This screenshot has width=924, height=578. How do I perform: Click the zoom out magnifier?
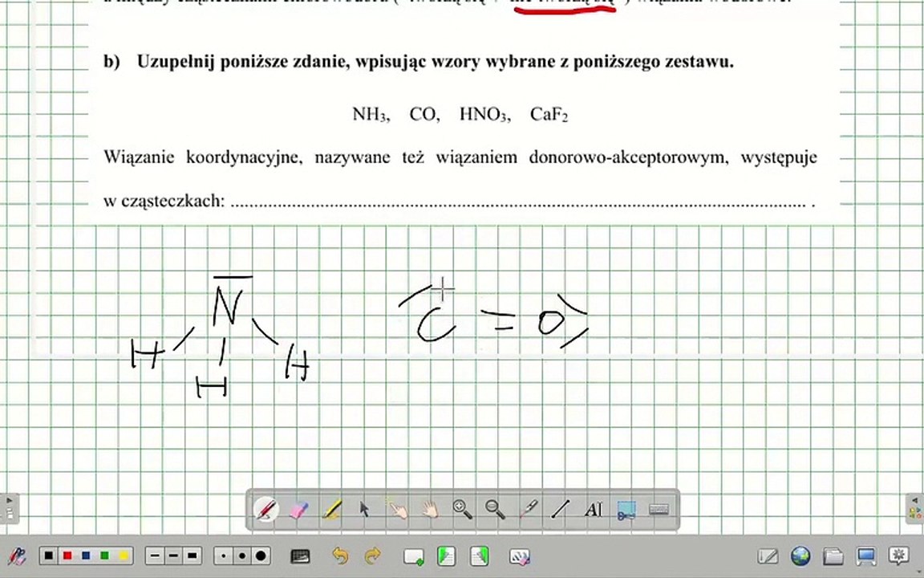tap(495, 510)
